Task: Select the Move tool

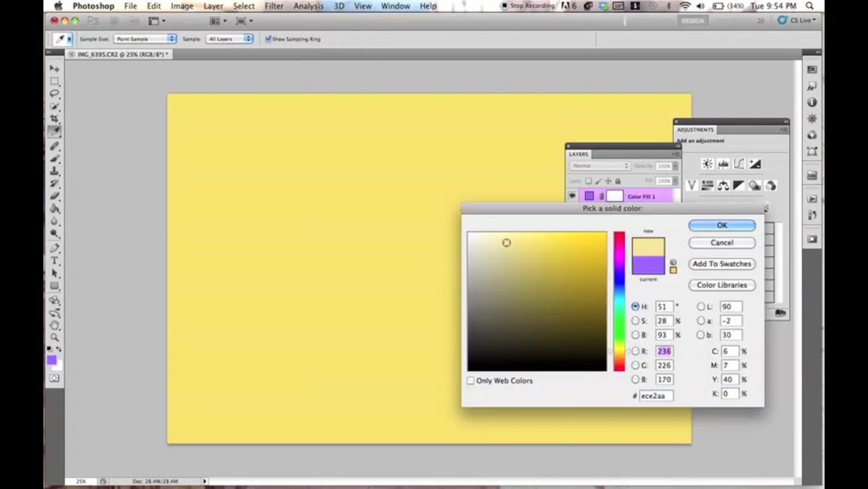Action: pyautogui.click(x=54, y=69)
